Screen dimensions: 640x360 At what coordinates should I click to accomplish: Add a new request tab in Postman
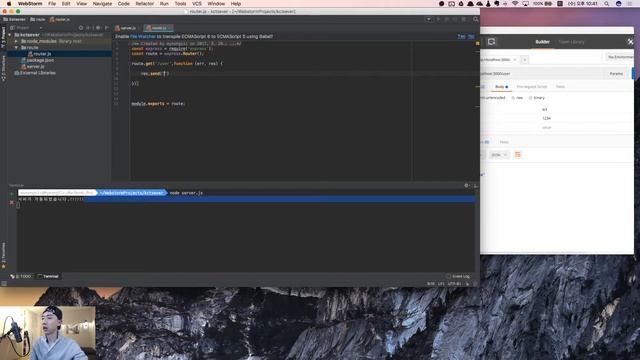point(525,60)
